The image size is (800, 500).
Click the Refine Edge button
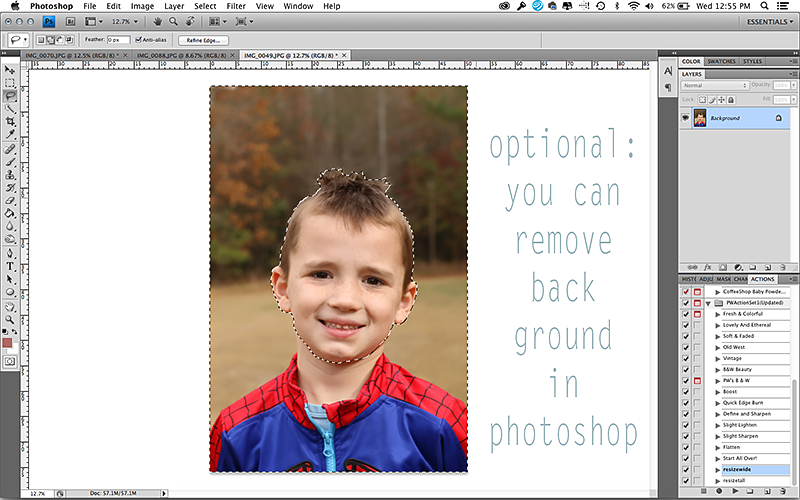204,40
